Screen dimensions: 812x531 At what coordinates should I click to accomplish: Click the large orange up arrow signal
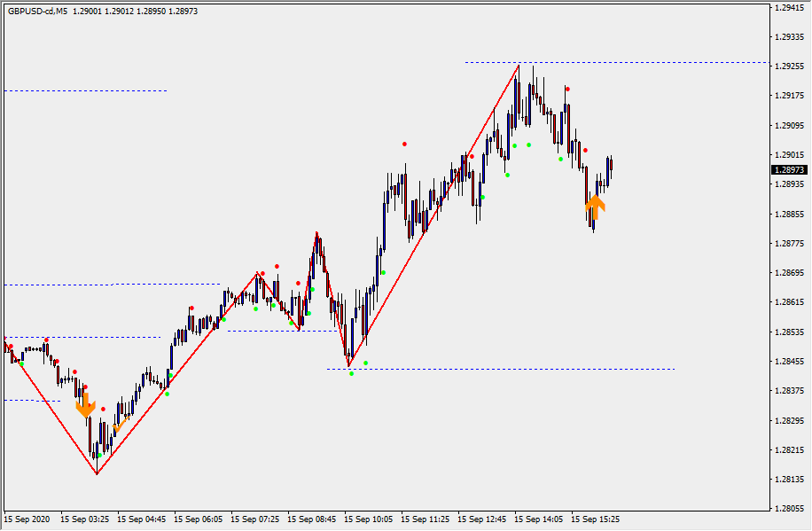(595, 207)
